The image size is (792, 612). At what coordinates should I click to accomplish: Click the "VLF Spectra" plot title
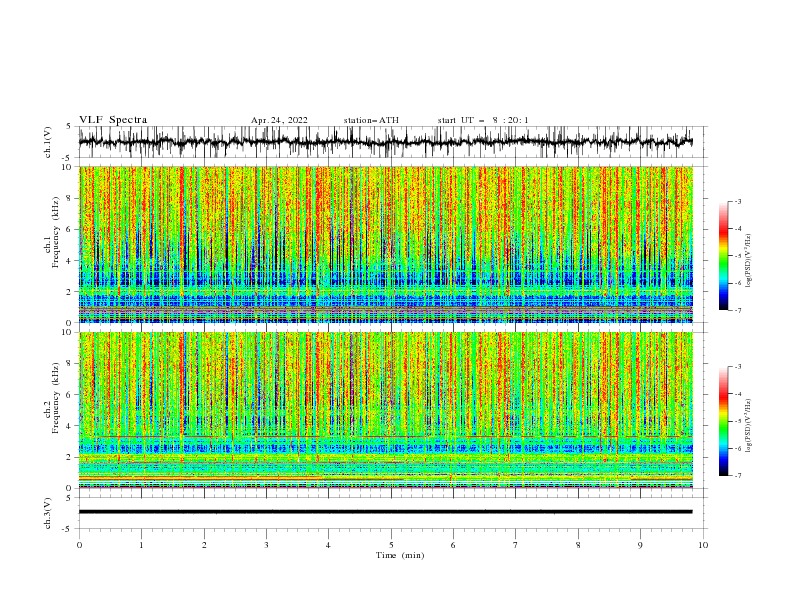(113, 120)
